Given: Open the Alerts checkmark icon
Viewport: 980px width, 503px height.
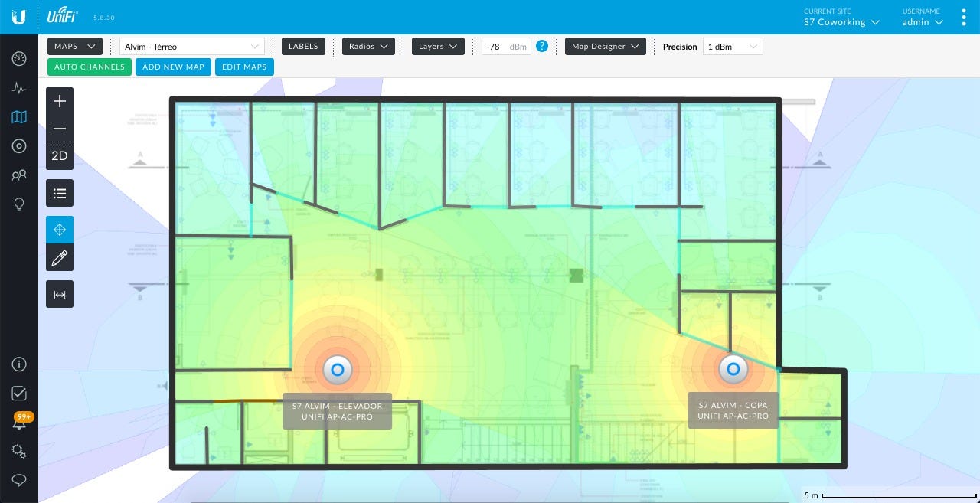Looking at the screenshot, I should [x=19, y=394].
